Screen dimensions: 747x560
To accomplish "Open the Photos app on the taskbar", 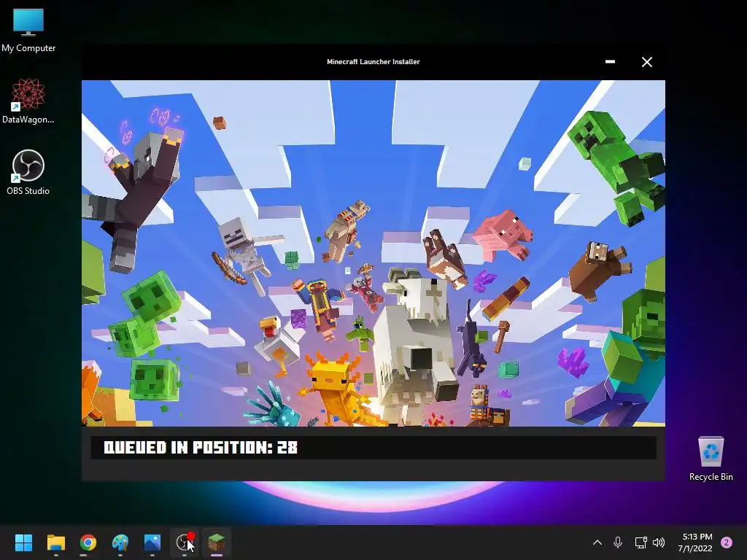I will [152, 542].
